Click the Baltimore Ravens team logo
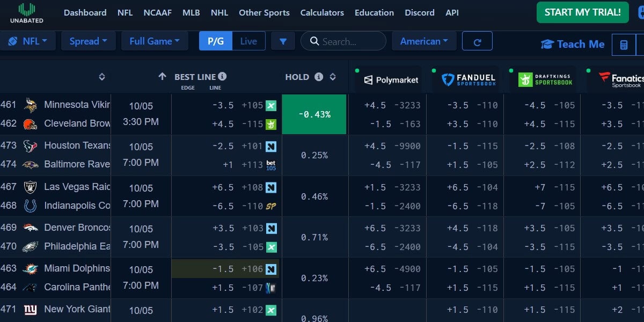644x322 pixels. pyautogui.click(x=31, y=165)
